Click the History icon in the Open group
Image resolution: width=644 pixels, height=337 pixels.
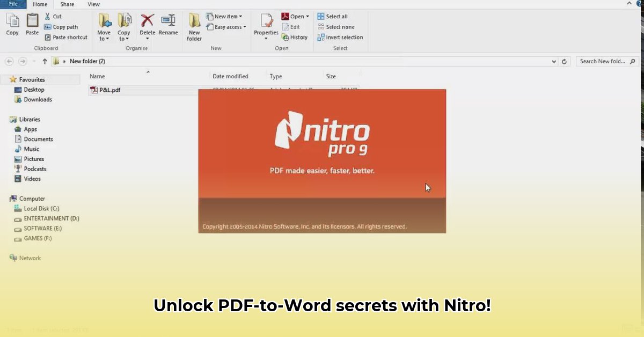[295, 37]
